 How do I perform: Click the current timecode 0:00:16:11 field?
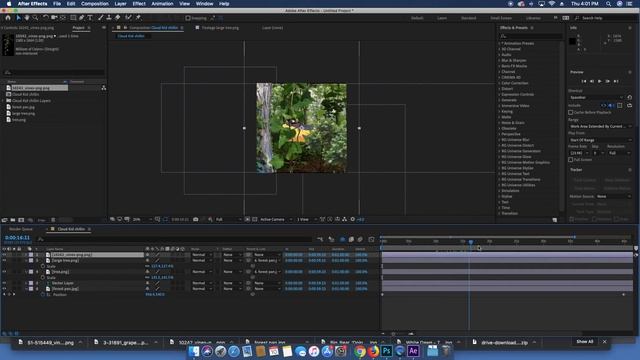[x=17, y=238]
